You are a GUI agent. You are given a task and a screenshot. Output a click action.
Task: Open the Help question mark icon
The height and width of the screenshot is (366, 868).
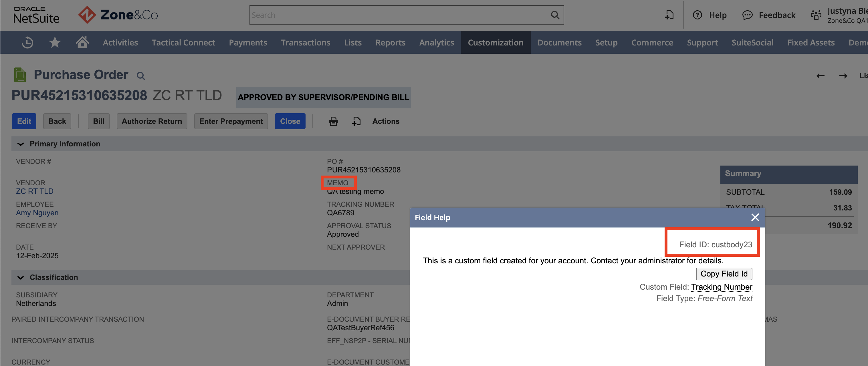click(697, 15)
